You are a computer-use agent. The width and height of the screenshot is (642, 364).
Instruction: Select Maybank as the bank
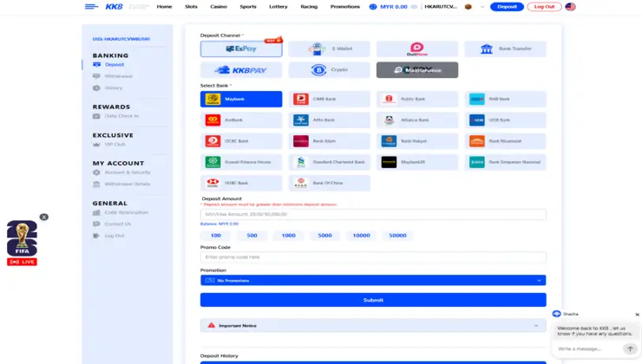point(241,99)
